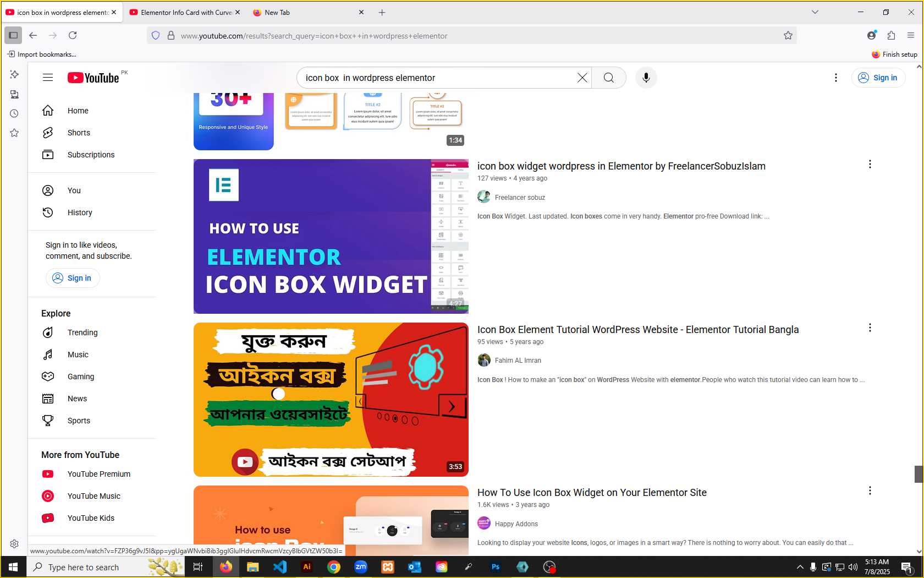
Task: Reload the current page
Action: [x=73, y=35]
